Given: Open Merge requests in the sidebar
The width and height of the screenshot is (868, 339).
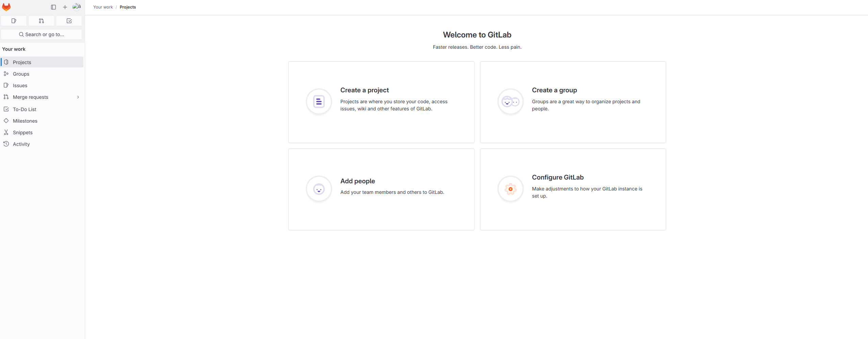Looking at the screenshot, I should click(x=42, y=97).
